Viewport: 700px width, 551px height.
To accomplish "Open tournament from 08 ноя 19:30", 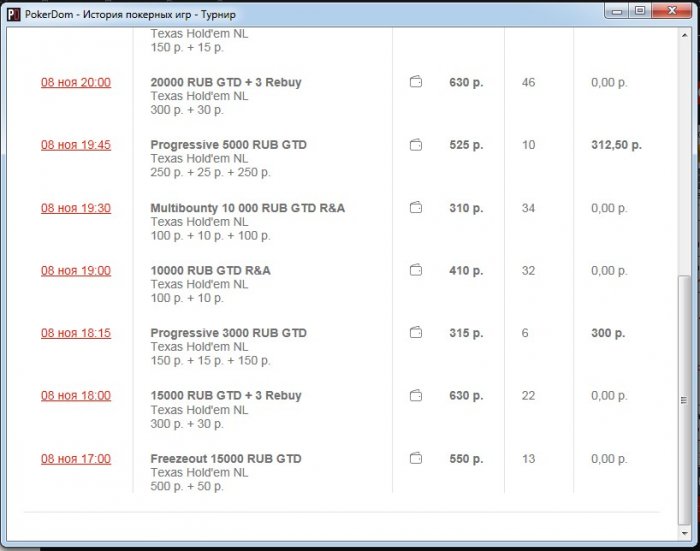I will [x=76, y=208].
